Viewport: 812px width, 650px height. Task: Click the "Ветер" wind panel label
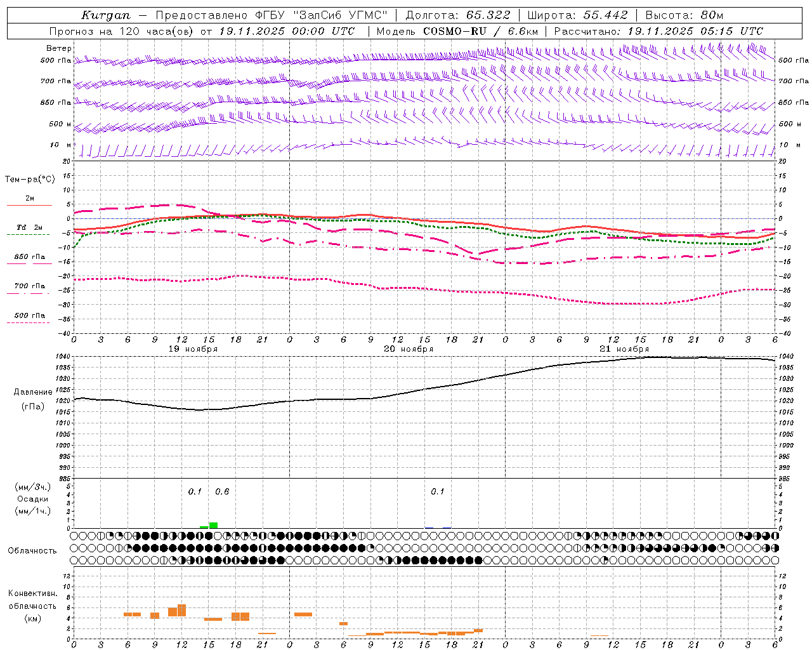59,48
